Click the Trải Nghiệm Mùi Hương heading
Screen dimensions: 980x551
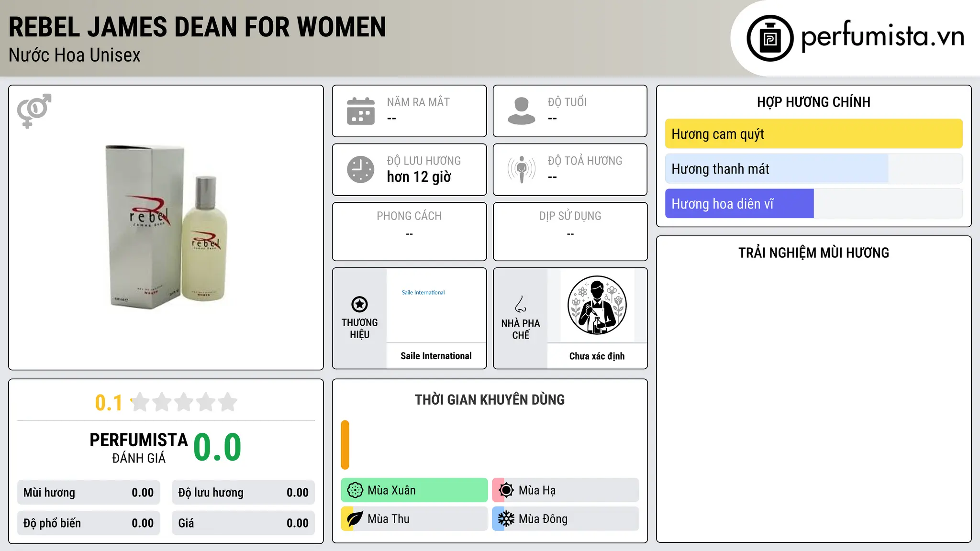(x=813, y=253)
